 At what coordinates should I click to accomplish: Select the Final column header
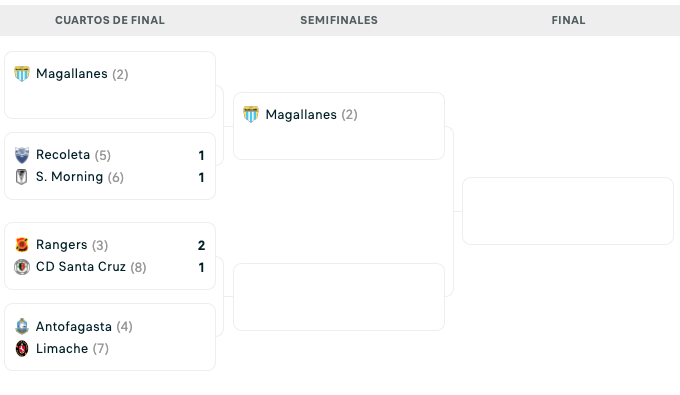point(568,20)
